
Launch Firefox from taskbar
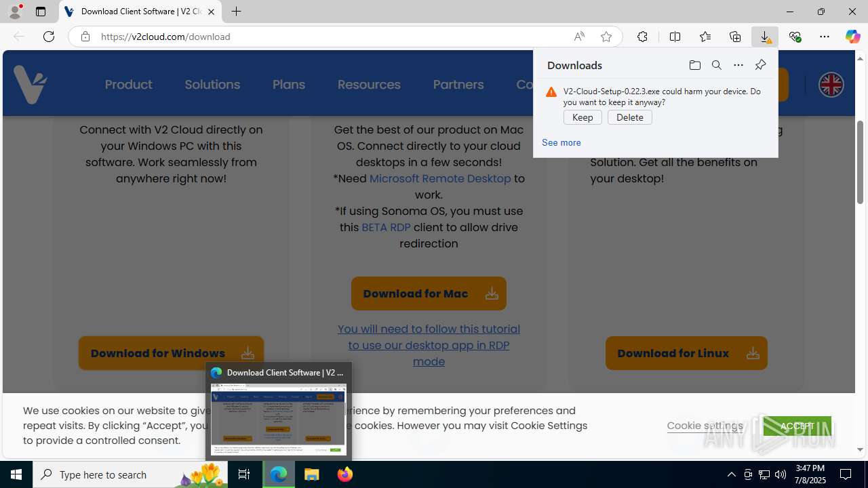(x=345, y=474)
